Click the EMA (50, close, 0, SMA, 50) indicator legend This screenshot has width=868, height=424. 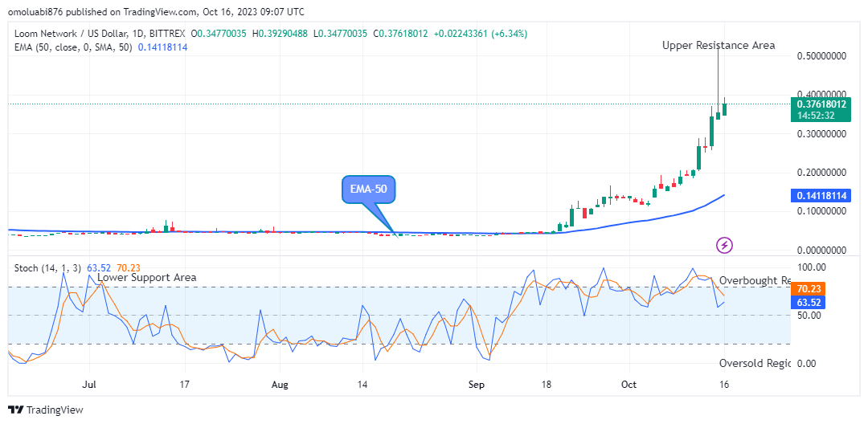click(x=73, y=47)
